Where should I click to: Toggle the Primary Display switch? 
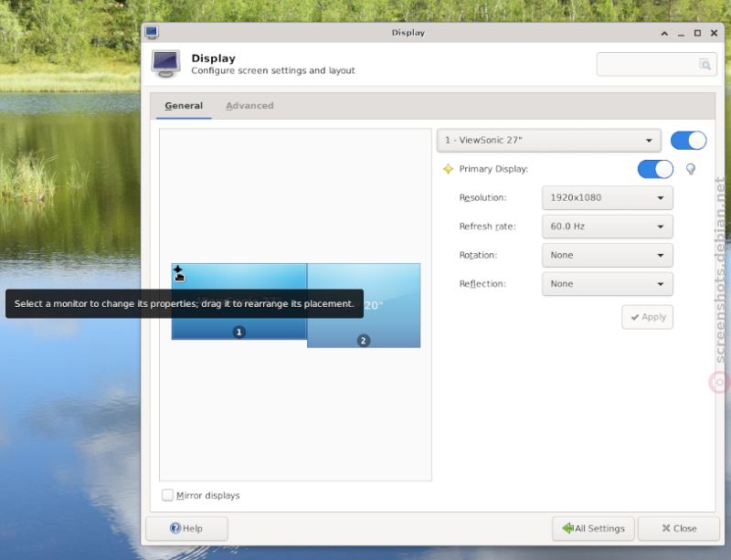point(655,169)
